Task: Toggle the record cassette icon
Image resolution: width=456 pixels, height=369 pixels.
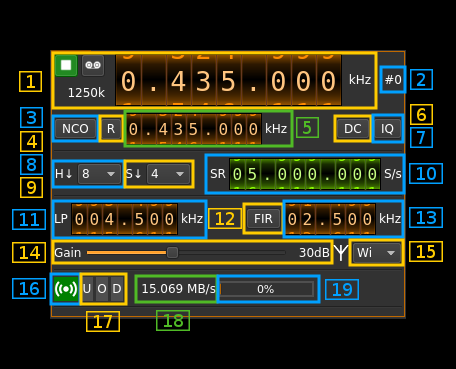Action: (x=93, y=65)
